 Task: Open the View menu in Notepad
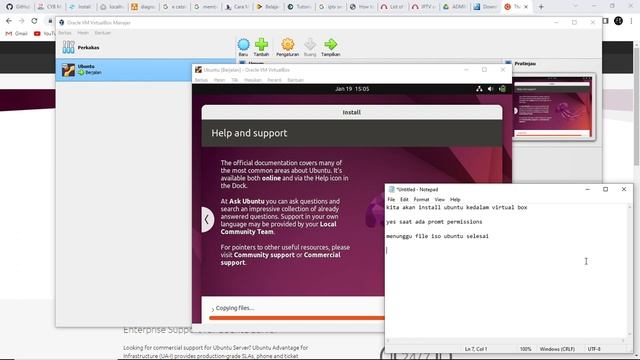point(440,199)
